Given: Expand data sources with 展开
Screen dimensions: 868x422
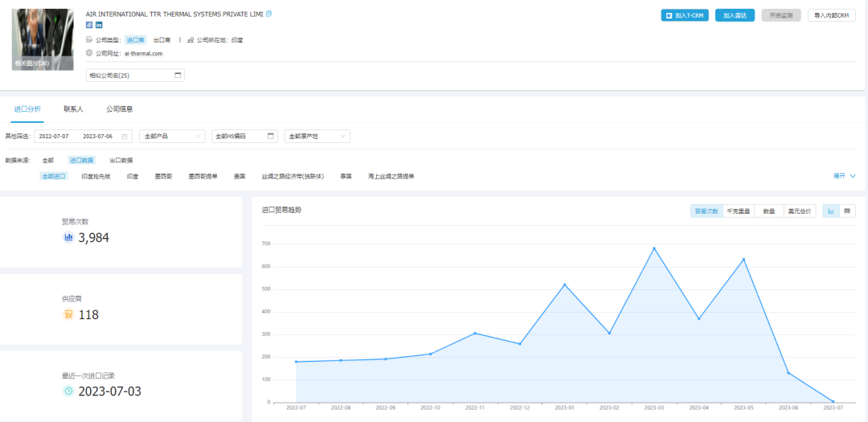Looking at the screenshot, I should tap(843, 176).
